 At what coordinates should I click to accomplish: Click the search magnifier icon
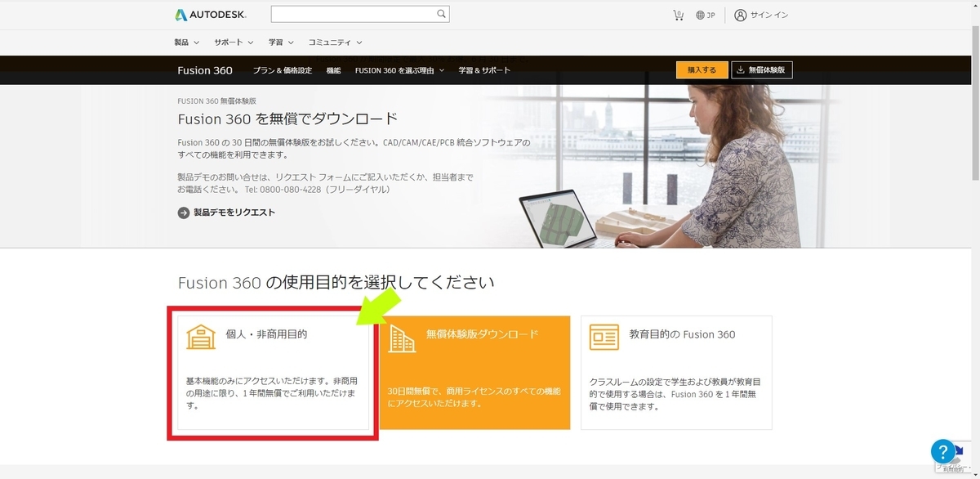440,13
